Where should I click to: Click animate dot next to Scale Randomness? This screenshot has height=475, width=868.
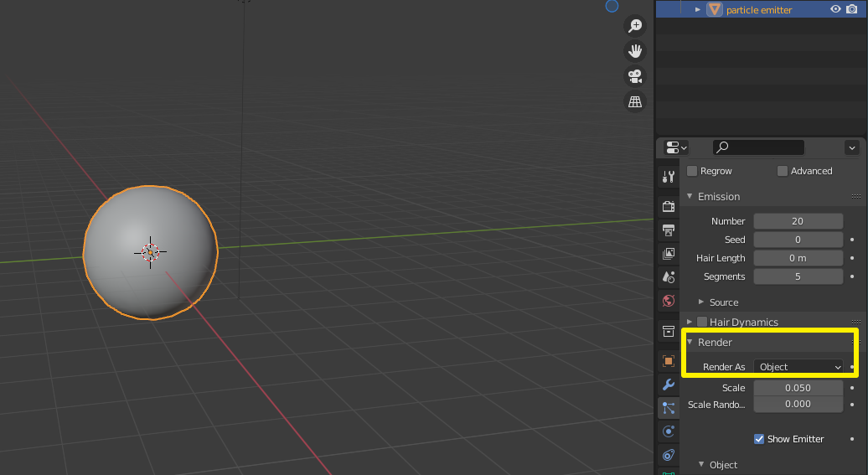tap(852, 404)
